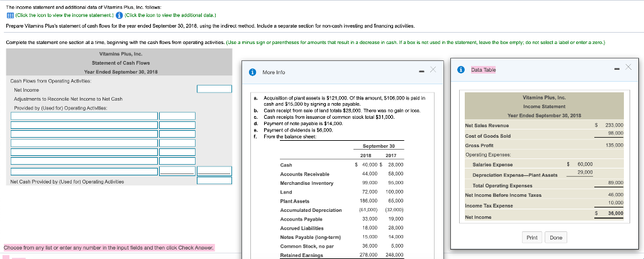Click Income Tax Expense value 10,000
The image size is (644, 259).
point(616,203)
